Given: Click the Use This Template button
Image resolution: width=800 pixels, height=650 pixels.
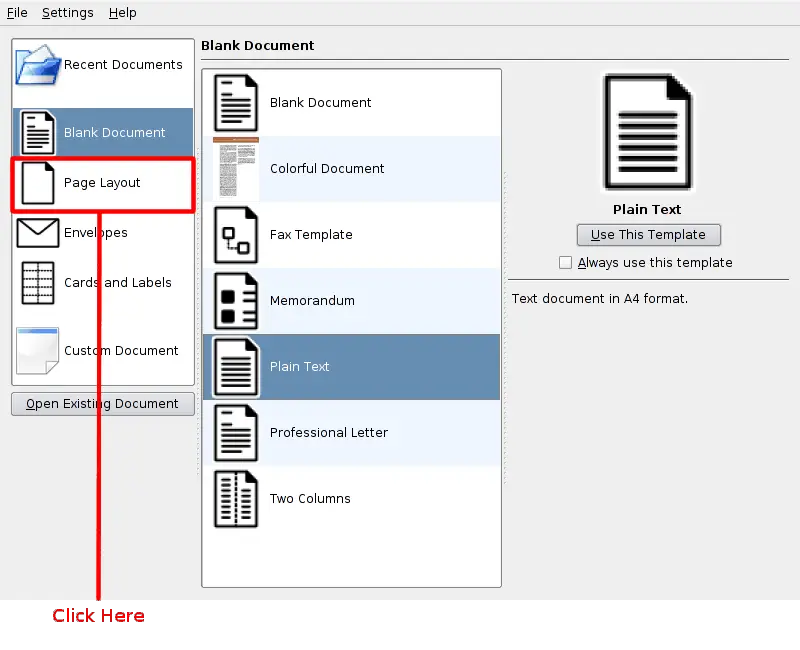Looking at the screenshot, I should (648, 235).
